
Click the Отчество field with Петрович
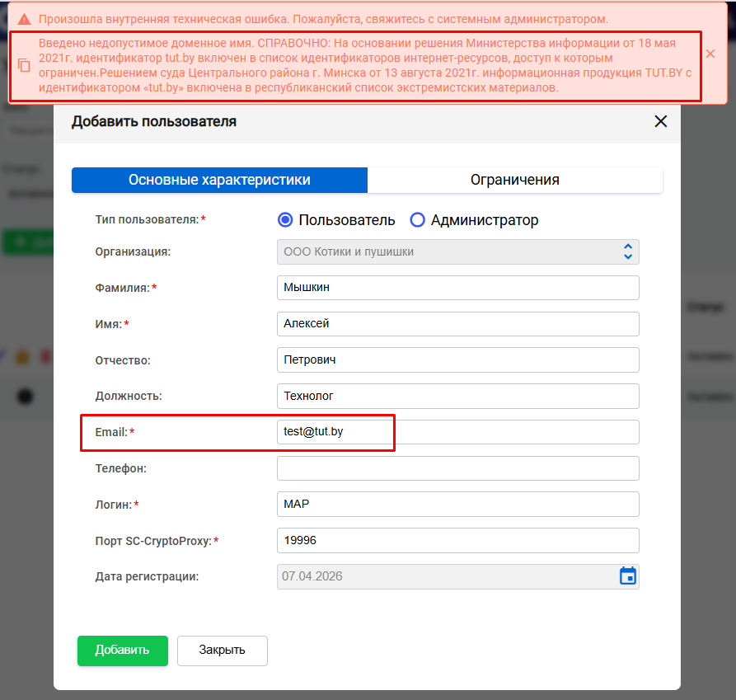[x=457, y=360]
